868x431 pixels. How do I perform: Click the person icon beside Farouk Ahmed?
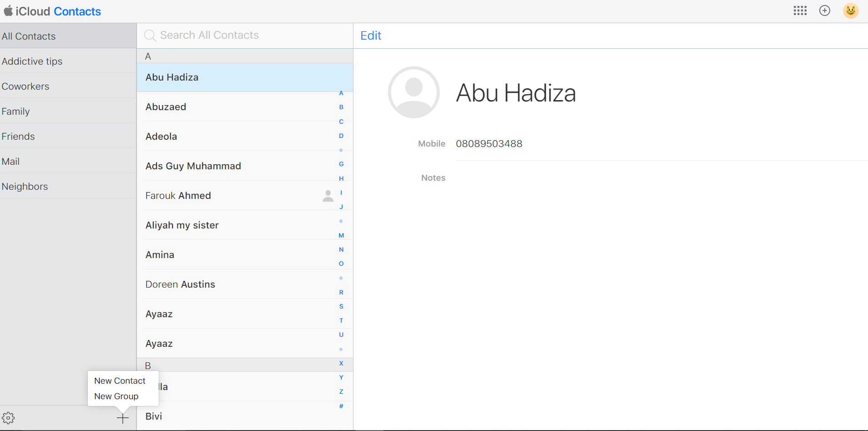click(328, 196)
